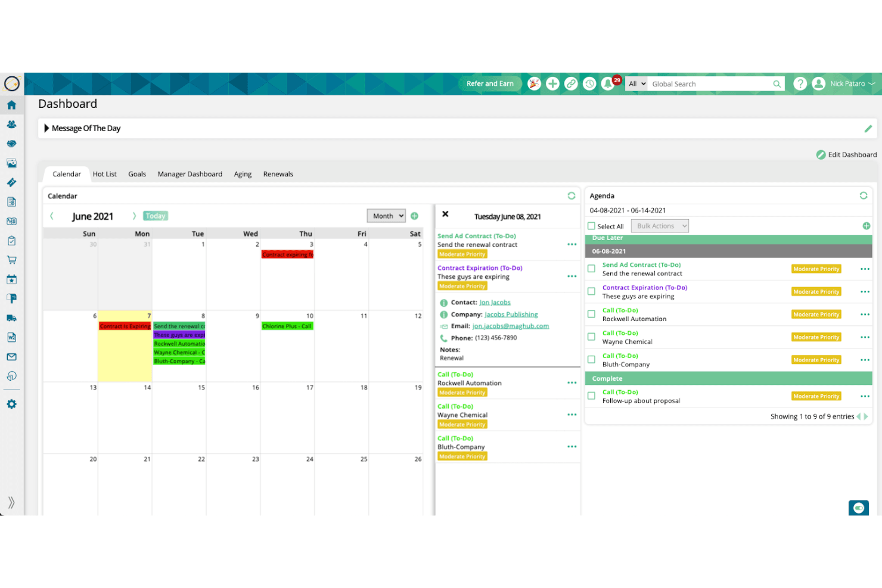Viewport: 882px width, 588px height.
Task: Open the Bulk Actions dropdown
Action: [660, 226]
